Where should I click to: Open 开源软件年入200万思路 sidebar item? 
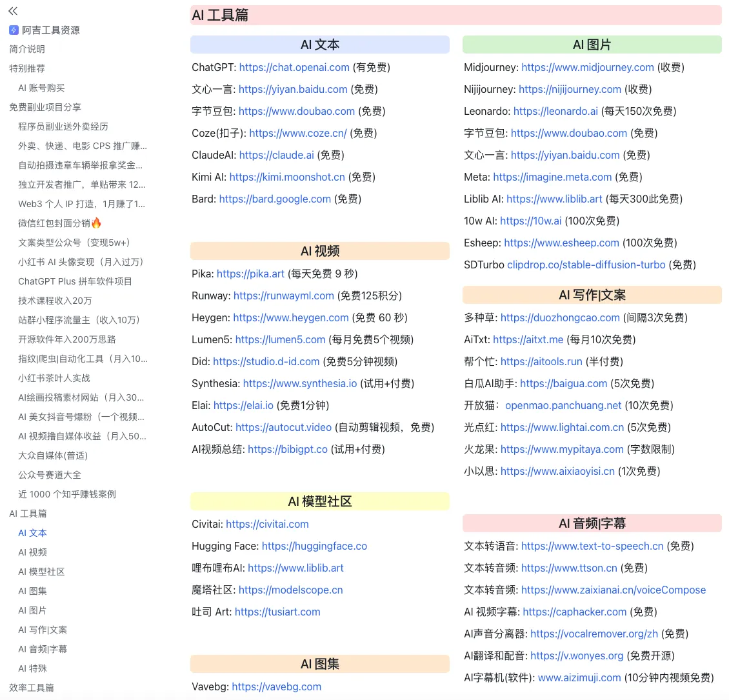click(67, 339)
